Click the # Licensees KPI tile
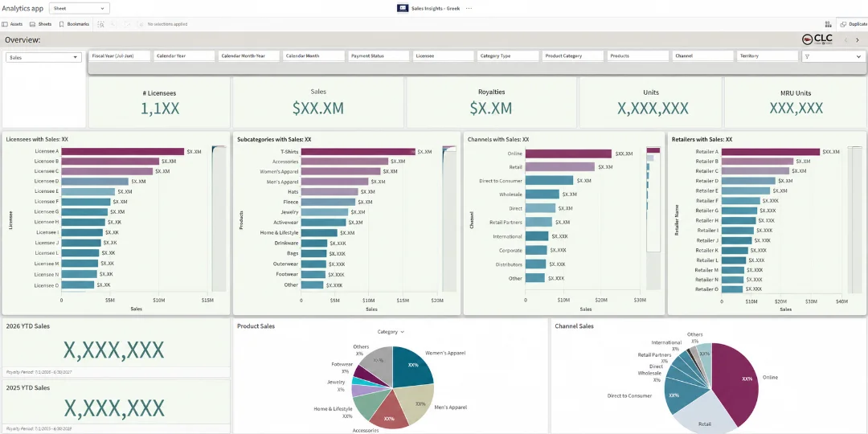The image size is (868, 434). coord(159,102)
